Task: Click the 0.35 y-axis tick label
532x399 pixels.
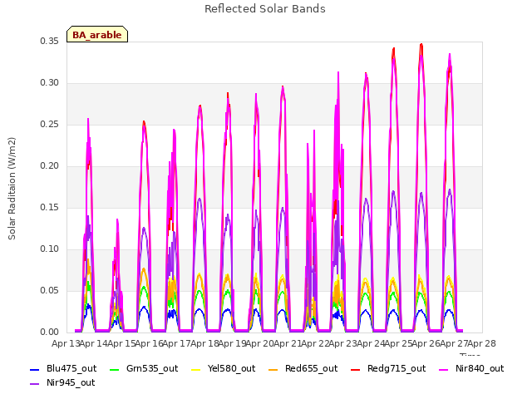Action: tap(50, 41)
